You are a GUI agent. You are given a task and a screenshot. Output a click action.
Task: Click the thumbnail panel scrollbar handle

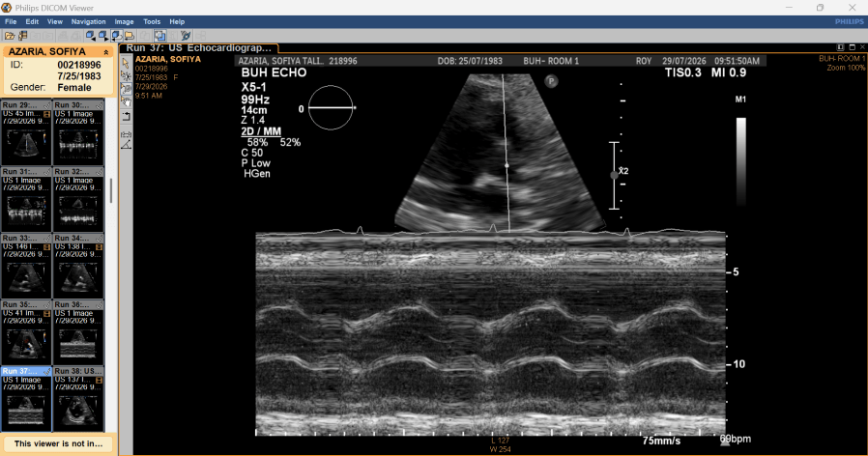click(x=111, y=191)
